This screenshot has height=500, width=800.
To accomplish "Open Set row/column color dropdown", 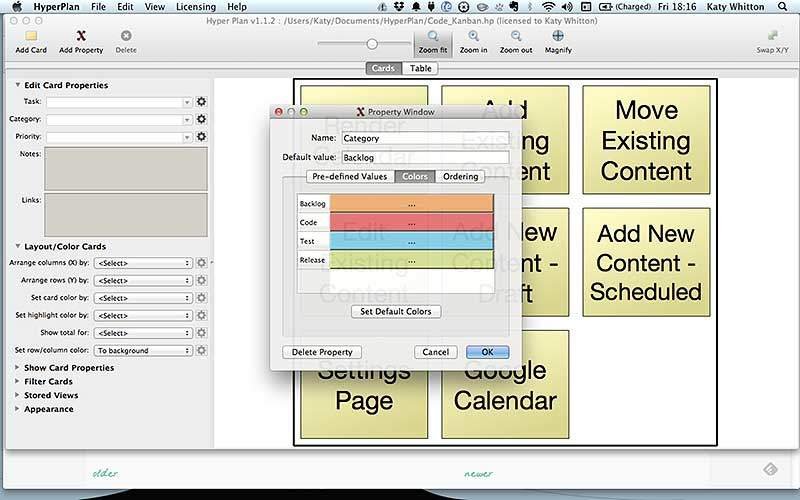I will (x=143, y=351).
